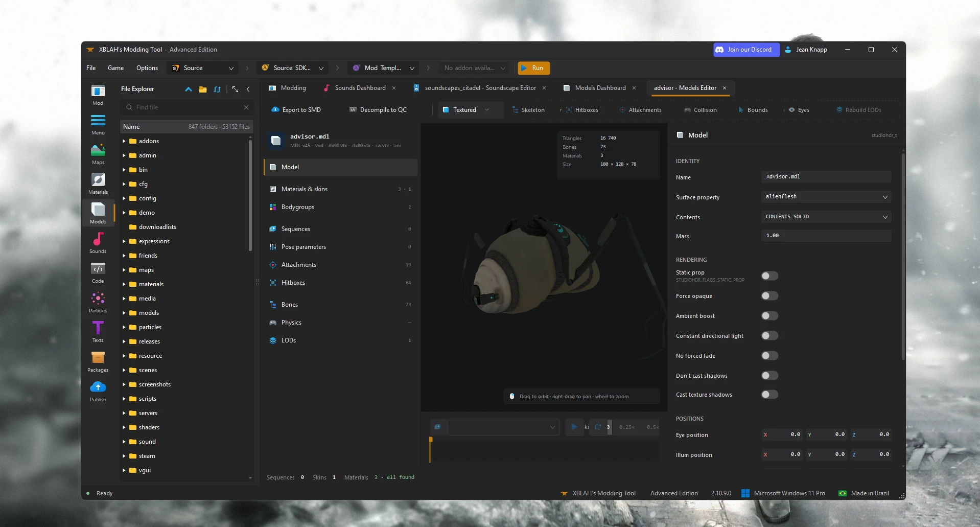
Task: Click the open folder icon in File Explorer
Action: [203, 89]
